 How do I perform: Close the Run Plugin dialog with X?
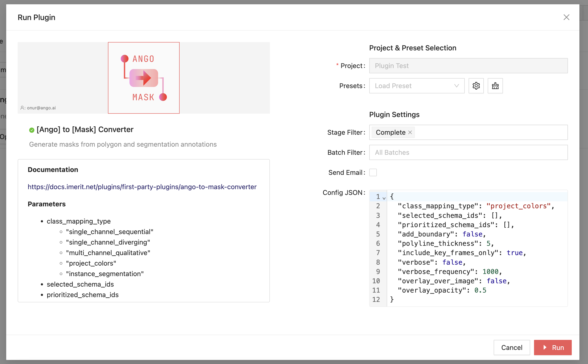tap(566, 17)
